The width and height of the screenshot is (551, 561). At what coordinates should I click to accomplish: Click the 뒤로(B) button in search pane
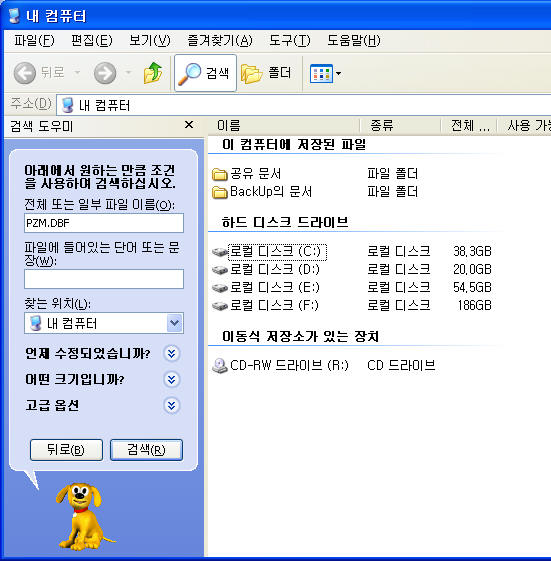(66, 450)
